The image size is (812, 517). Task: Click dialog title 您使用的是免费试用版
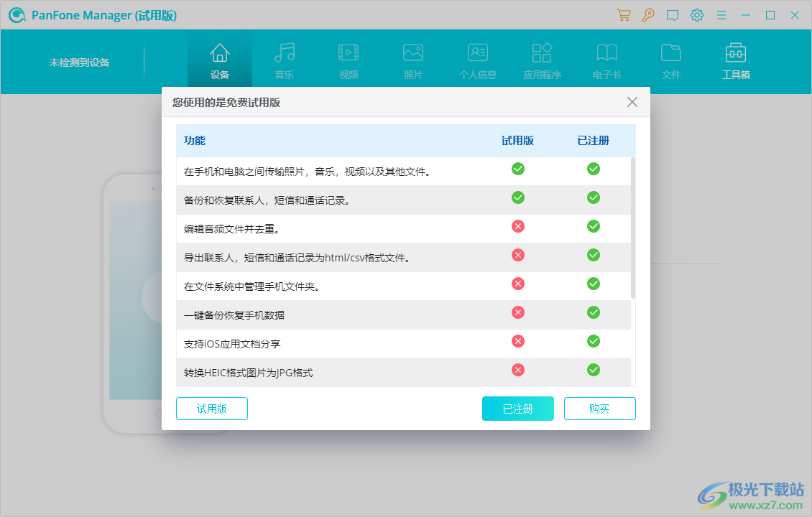coord(226,103)
